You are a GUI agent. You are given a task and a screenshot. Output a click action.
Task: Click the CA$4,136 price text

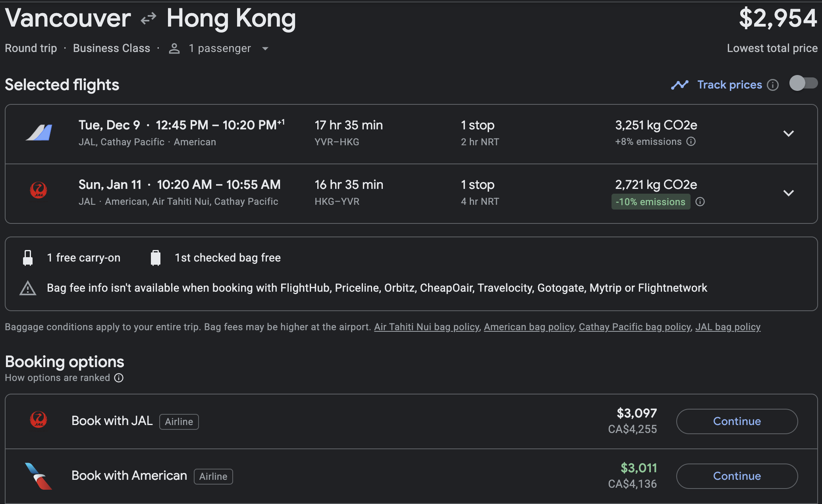click(x=633, y=484)
